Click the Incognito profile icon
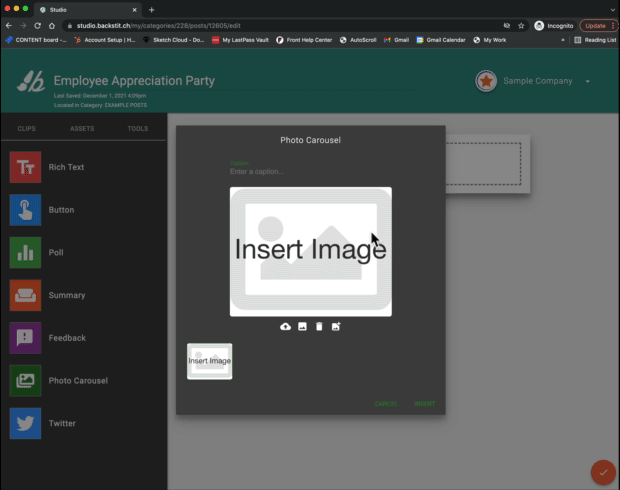The width and height of the screenshot is (620, 490). (x=539, y=26)
